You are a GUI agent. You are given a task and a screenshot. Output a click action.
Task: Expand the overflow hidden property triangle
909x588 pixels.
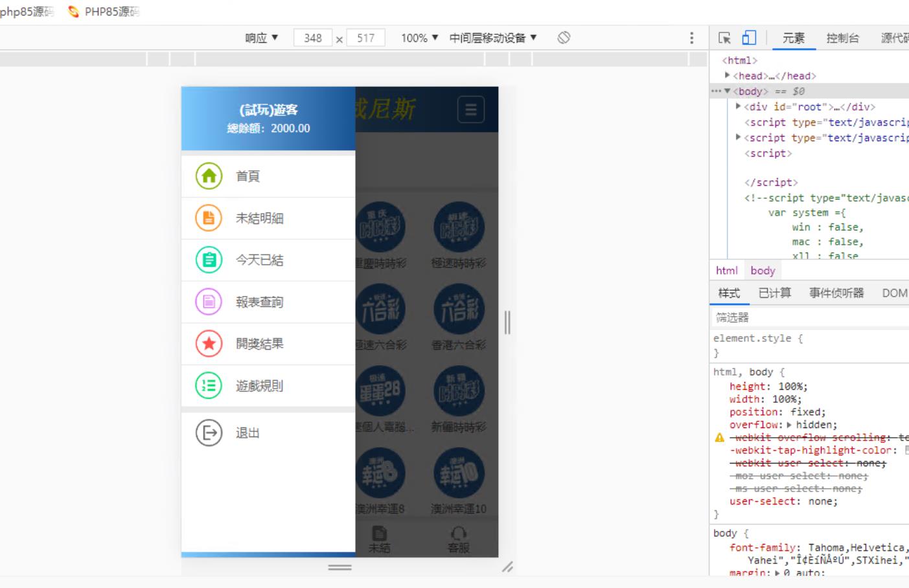point(789,425)
